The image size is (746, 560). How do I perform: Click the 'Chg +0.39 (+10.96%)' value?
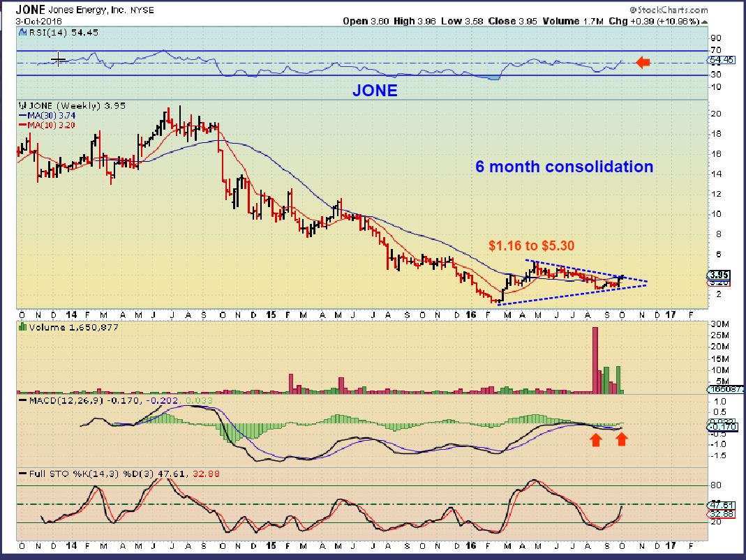[x=654, y=22]
